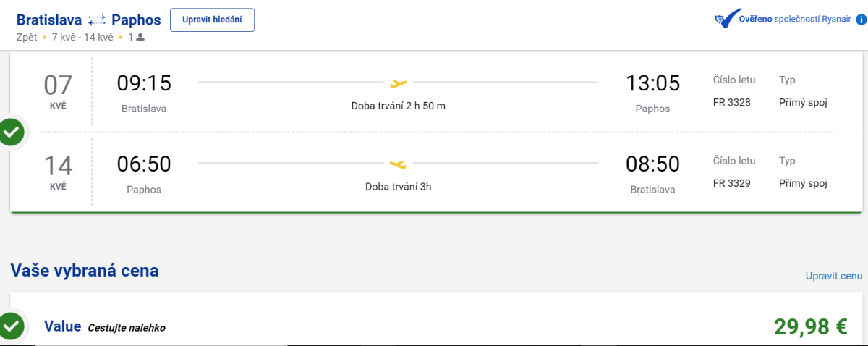Toggle the green checkmark beside the flight card
This screenshot has width=868, height=346.
click(12, 132)
